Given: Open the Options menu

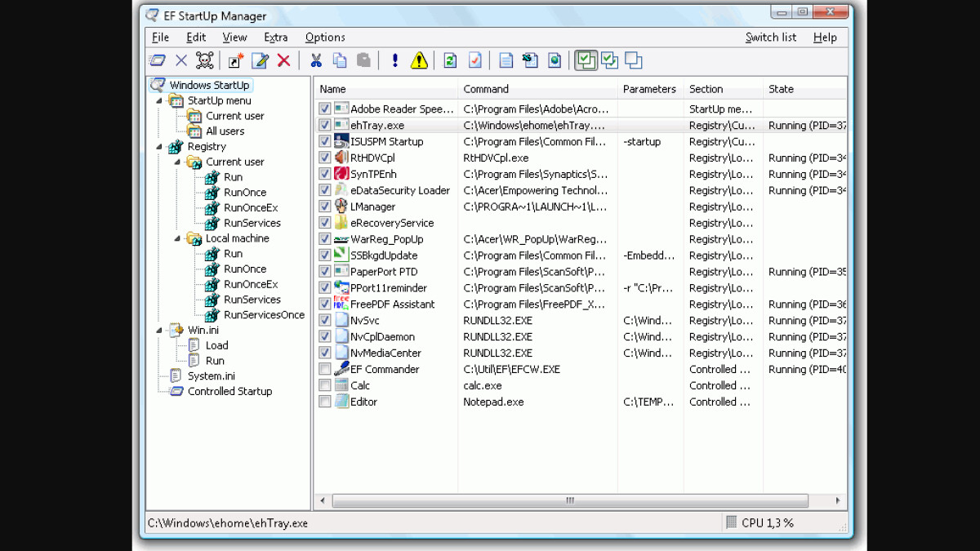Looking at the screenshot, I should pyautogui.click(x=325, y=38).
